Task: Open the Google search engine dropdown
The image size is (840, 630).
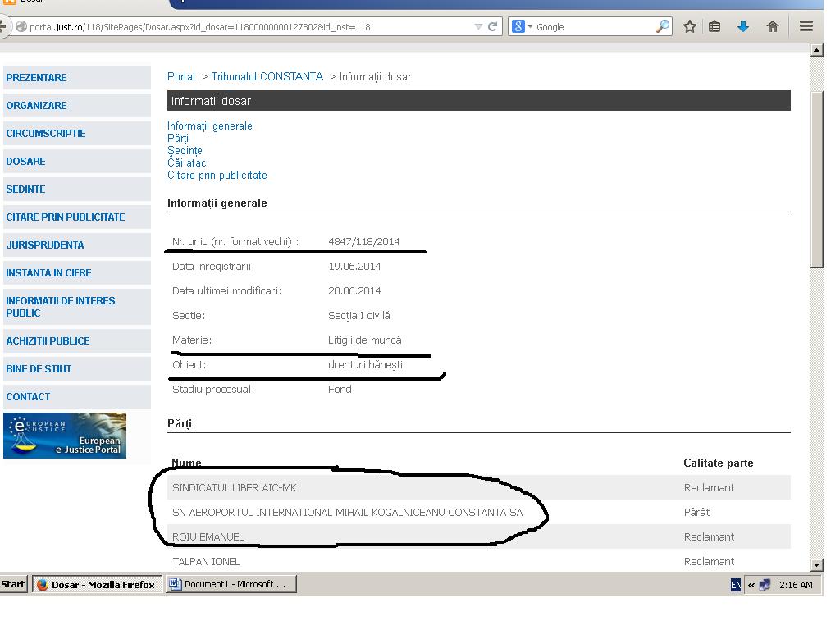Action: point(523,27)
